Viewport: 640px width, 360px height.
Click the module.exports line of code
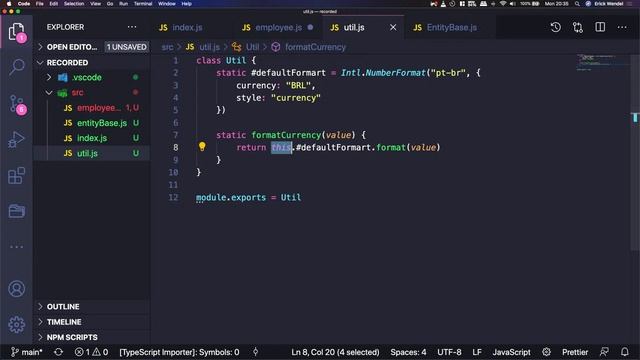[248, 197]
